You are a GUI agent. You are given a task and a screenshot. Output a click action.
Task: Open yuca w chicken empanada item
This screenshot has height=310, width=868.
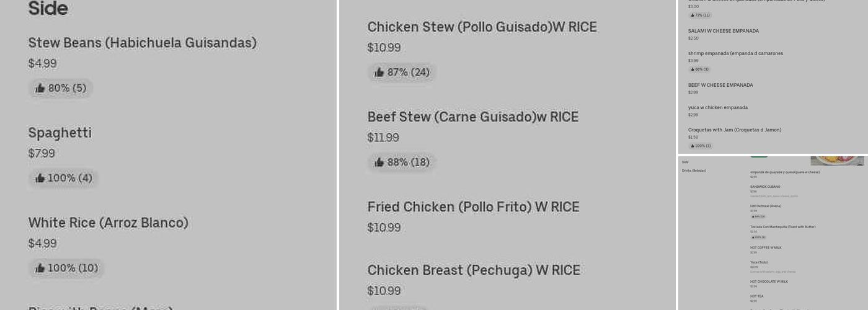coord(717,107)
